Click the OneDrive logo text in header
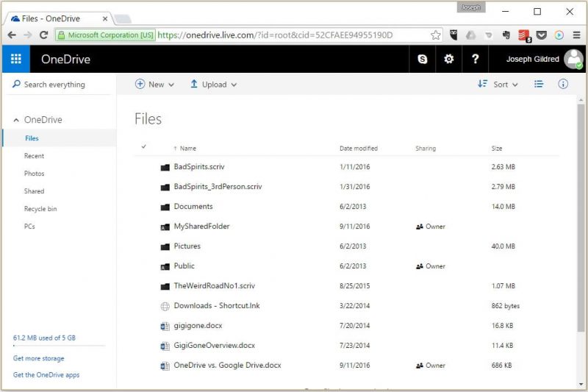The image size is (588, 392). click(x=65, y=60)
